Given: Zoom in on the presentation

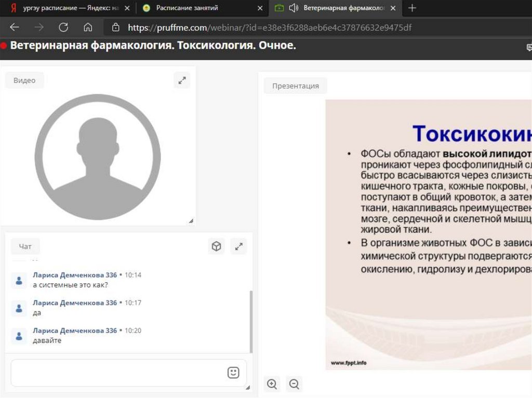Looking at the screenshot, I should pos(272,384).
